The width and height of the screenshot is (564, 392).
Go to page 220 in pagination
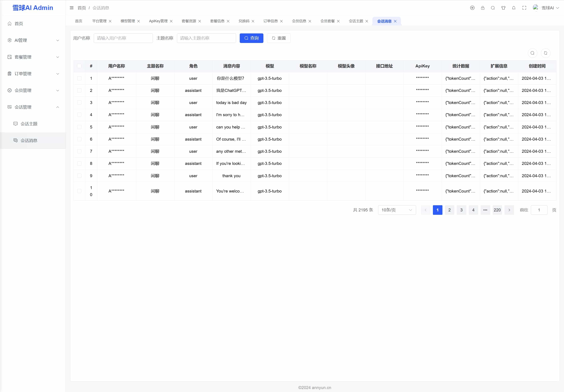(x=497, y=210)
